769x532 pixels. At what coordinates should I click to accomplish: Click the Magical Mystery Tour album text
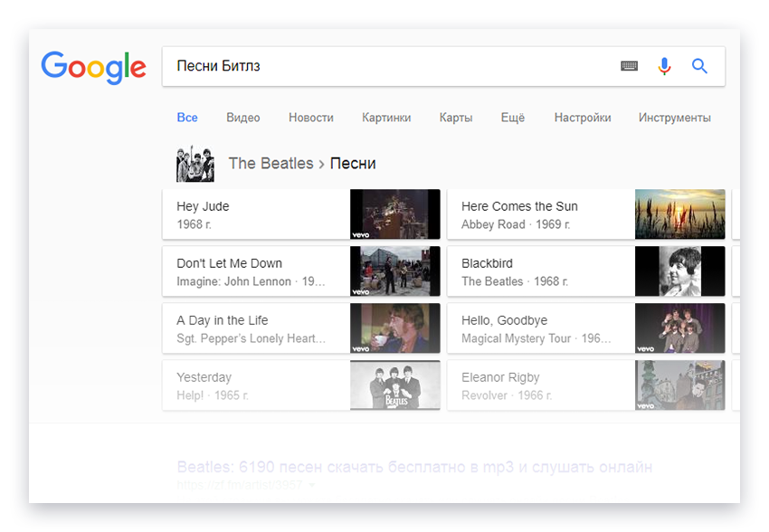tap(517, 338)
